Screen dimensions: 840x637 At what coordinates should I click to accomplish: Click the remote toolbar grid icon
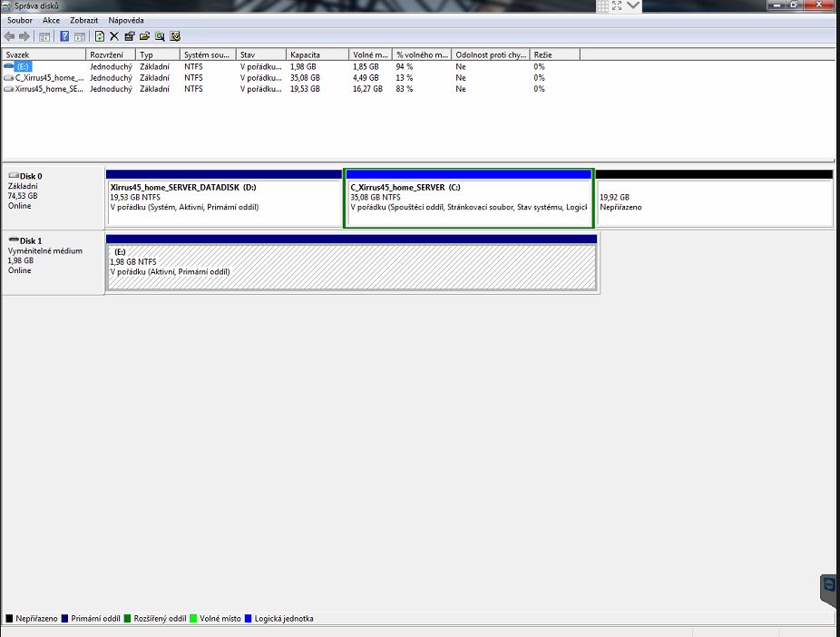pyautogui.click(x=602, y=5)
